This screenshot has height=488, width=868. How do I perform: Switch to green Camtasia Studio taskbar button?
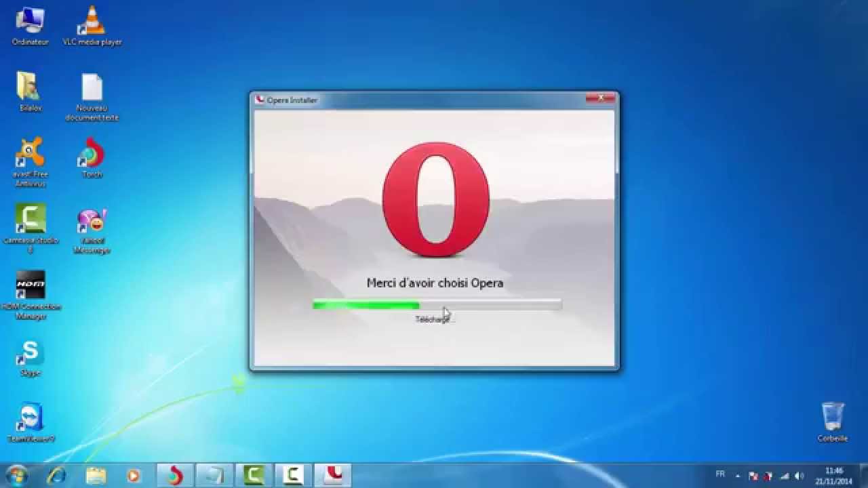[x=254, y=475]
